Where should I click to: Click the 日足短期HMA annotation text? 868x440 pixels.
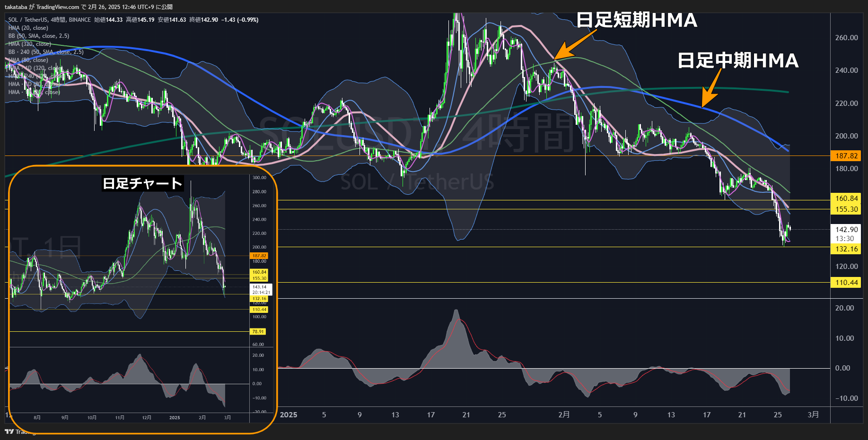pyautogui.click(x=637, y=20)
